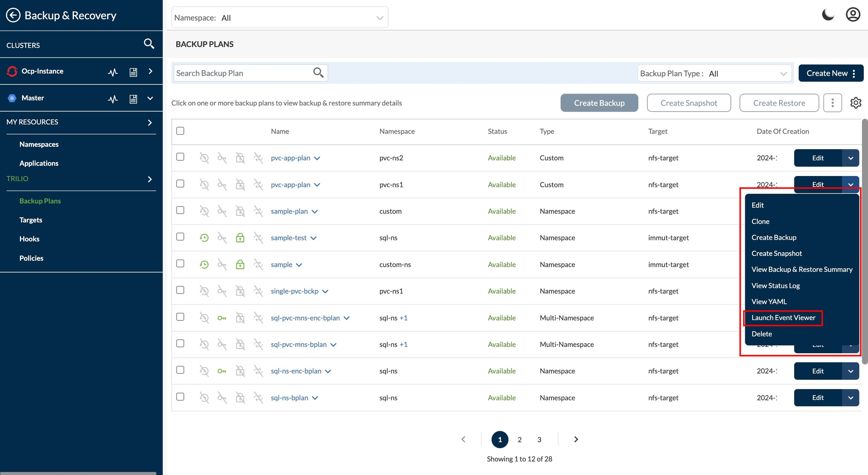Open table settings gear icon
868x475 pixels.
click(856, 103)
